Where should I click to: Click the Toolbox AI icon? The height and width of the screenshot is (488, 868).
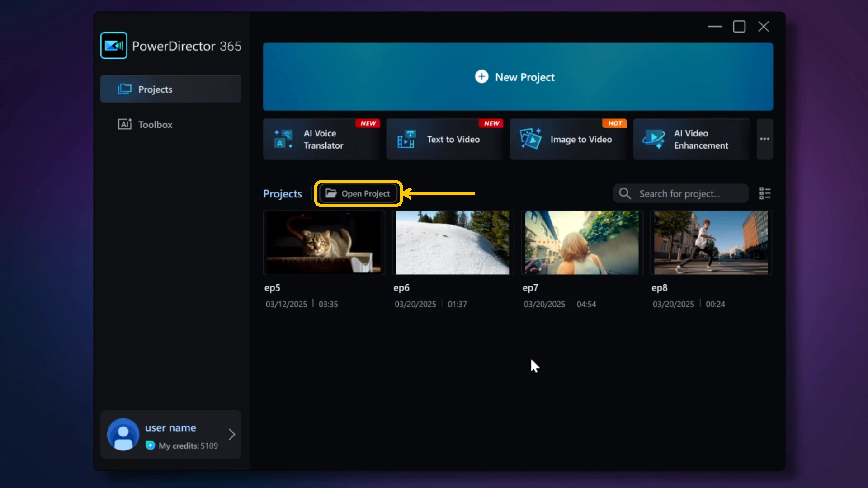[125, 124]
